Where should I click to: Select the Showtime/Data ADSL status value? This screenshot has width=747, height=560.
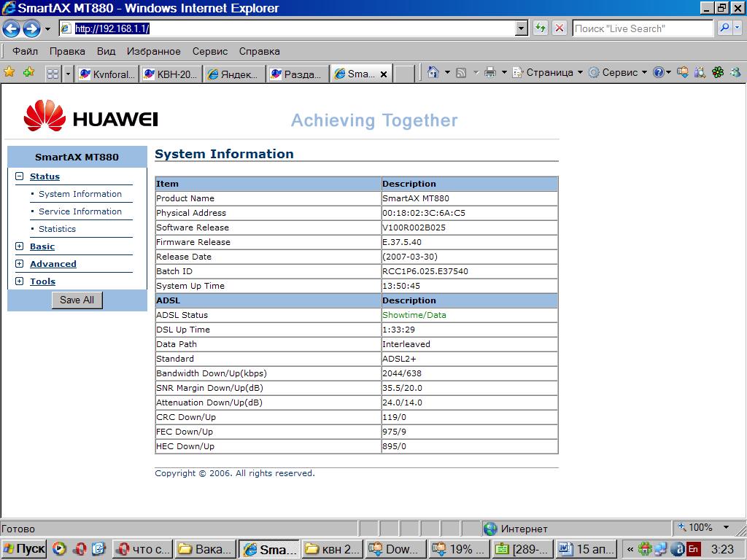coord(414,315)
